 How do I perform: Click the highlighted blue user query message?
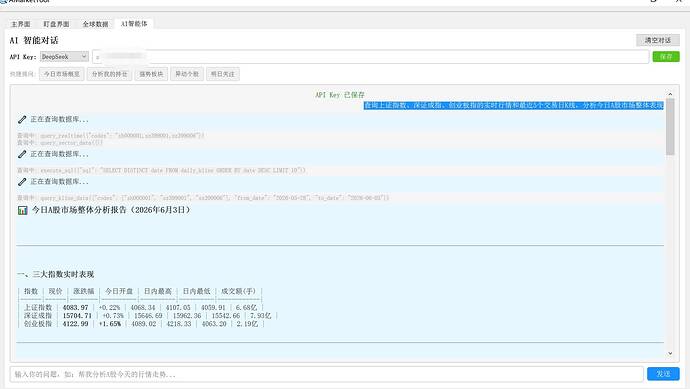click(x=514, y=106)
